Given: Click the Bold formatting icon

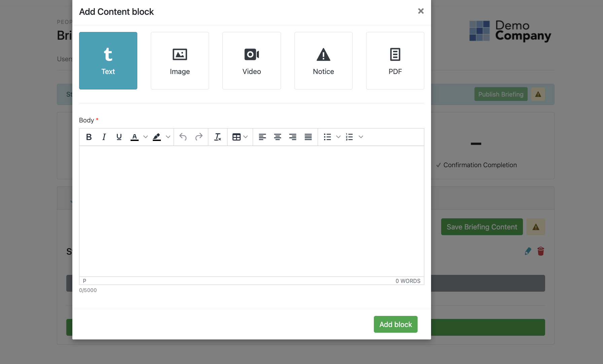Looking at the screenshot, I should tap(89, 137).
